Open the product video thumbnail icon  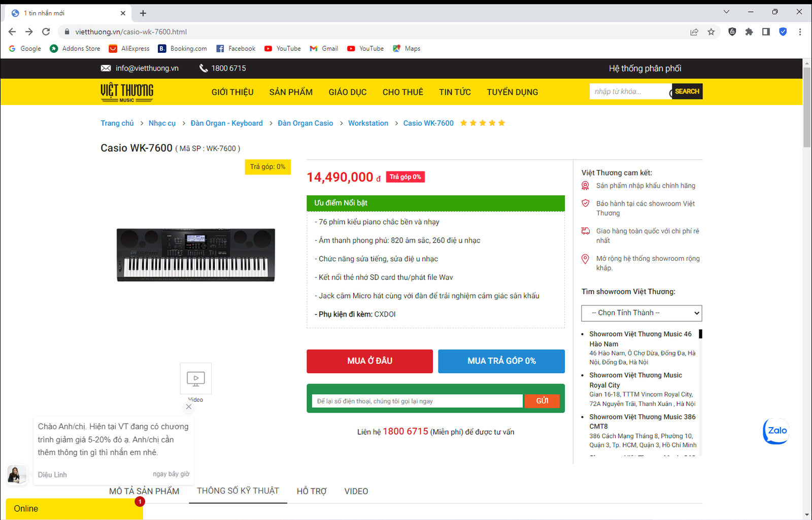click(195, 378)
